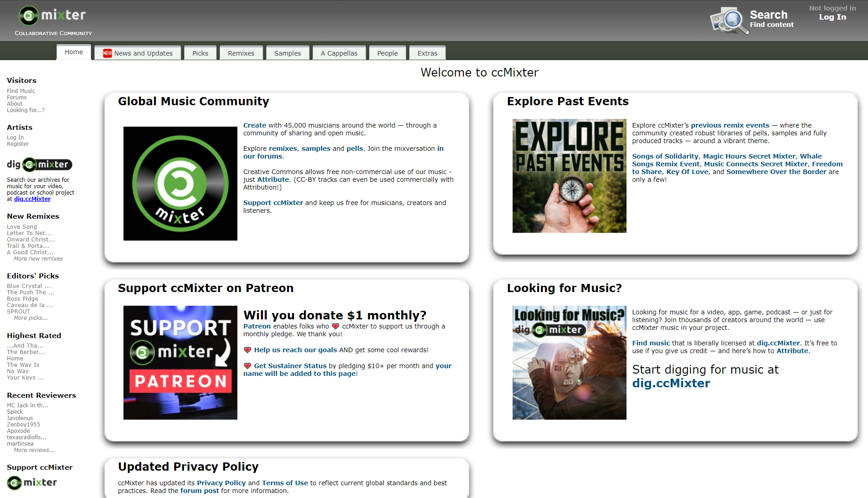
Task: Open 'Your Keys ...' highest rated track
Action: (26, 378)
